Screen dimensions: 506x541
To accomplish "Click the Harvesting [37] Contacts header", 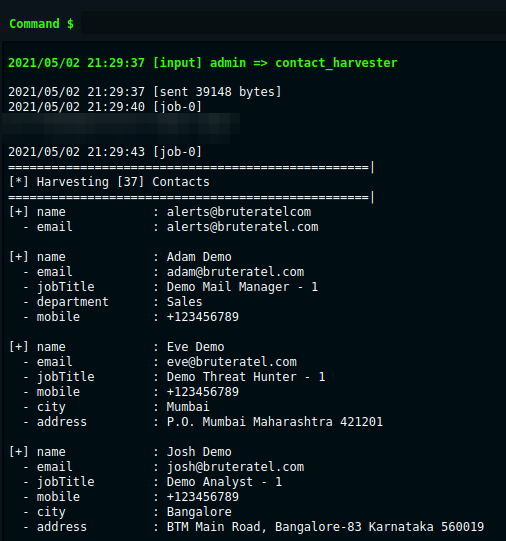I will (109, 182).
